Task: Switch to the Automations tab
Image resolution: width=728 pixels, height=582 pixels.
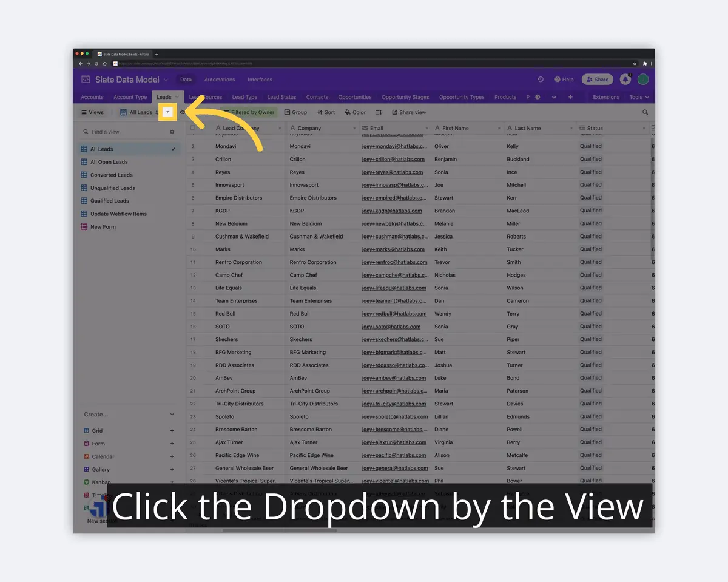Action: pyautogui.click(x=220, y=80)
